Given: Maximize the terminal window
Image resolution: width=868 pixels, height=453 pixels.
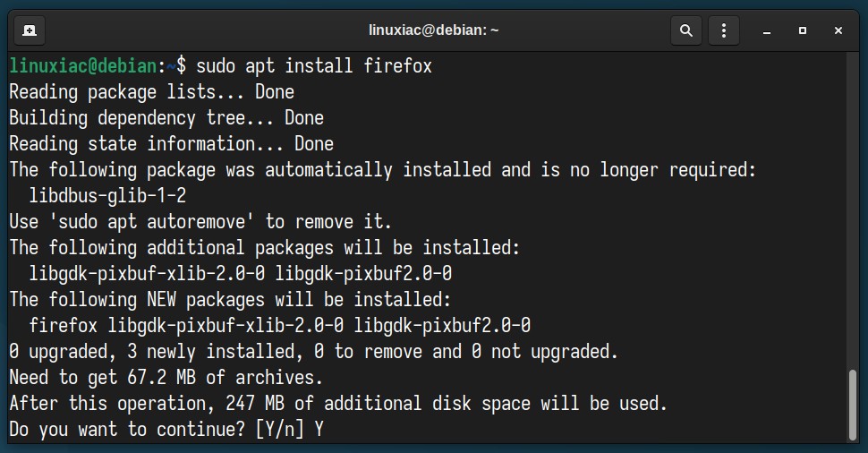Looking at the screenshot, I should click(x=802, y=30).
